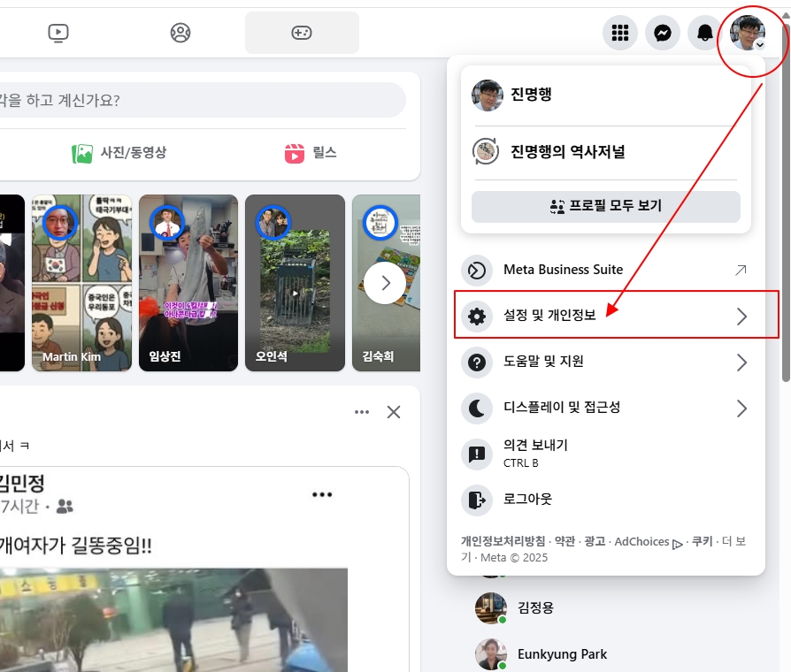This screenshot has height=672, width=791.
Task: Click the feedback exclamation icon
Action: click(x=477, y=454)
